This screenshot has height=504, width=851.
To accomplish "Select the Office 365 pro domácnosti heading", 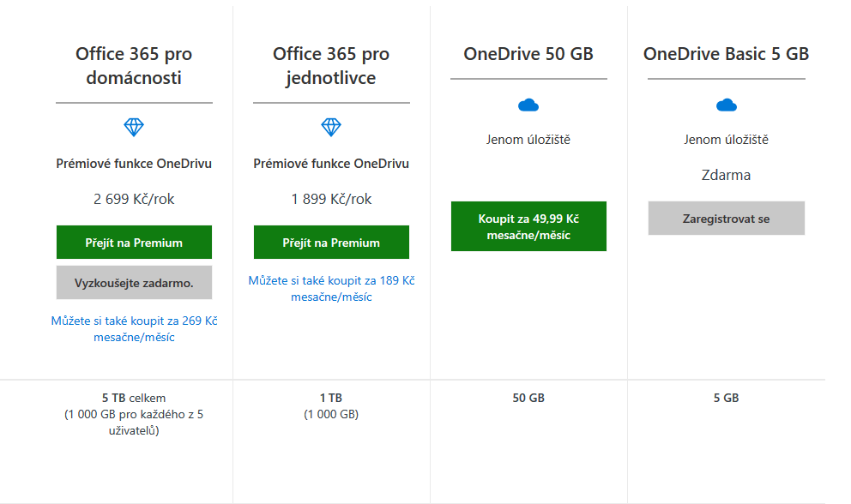I will (134, 66).
